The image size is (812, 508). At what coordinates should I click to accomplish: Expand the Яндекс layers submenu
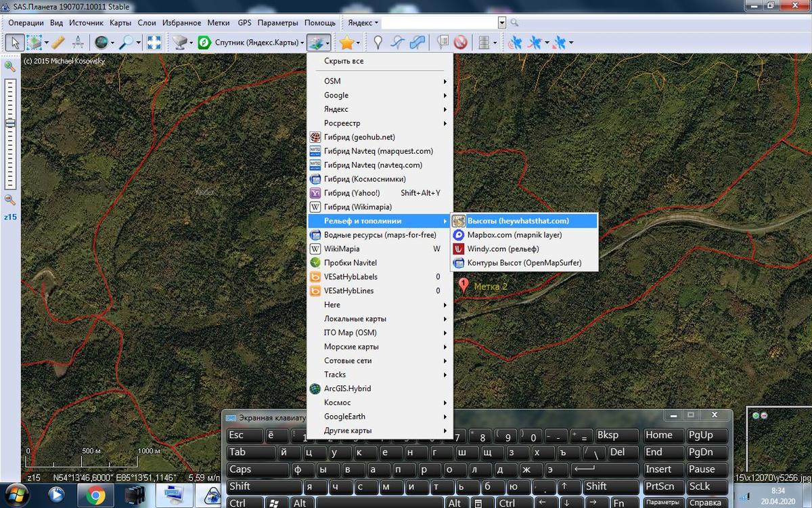click(380, 109)
